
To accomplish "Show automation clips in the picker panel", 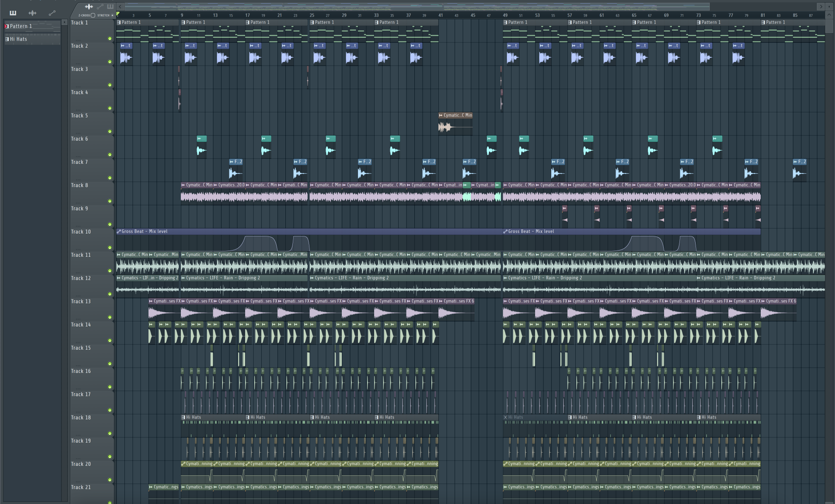I will (52, 13).
